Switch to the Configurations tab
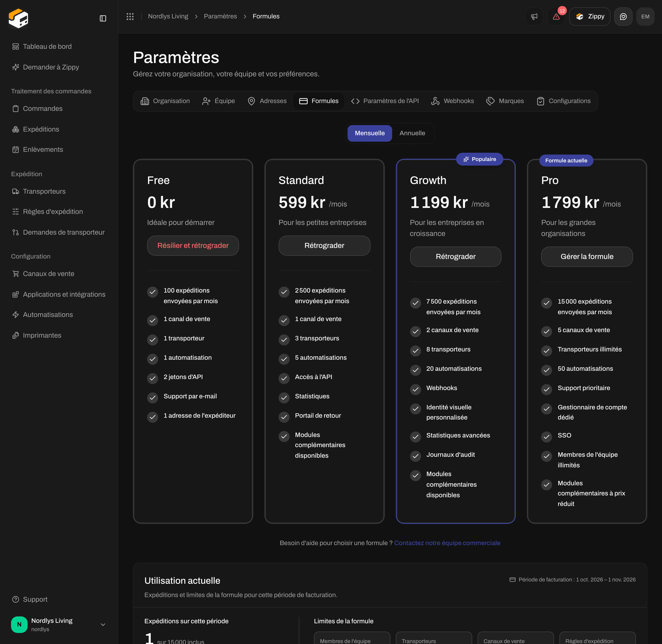This screenshot has width=662, height=644. coord(563,101)
